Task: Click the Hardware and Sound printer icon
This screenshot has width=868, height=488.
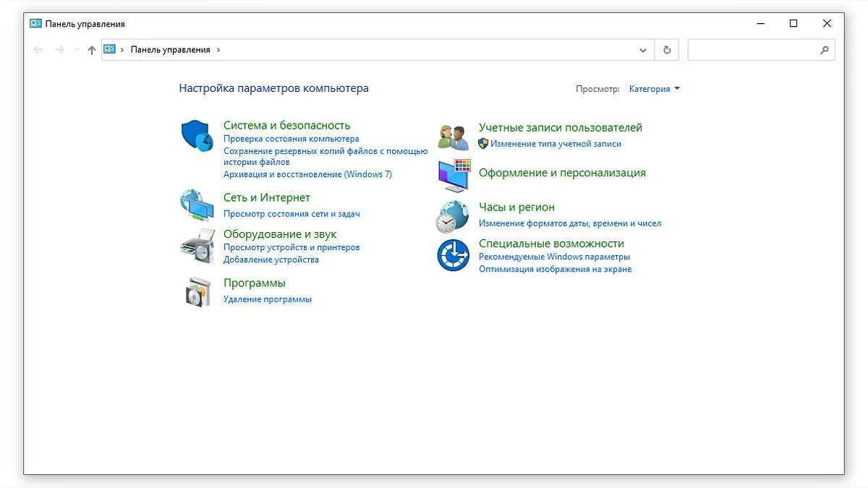Action: pos(196,246)
